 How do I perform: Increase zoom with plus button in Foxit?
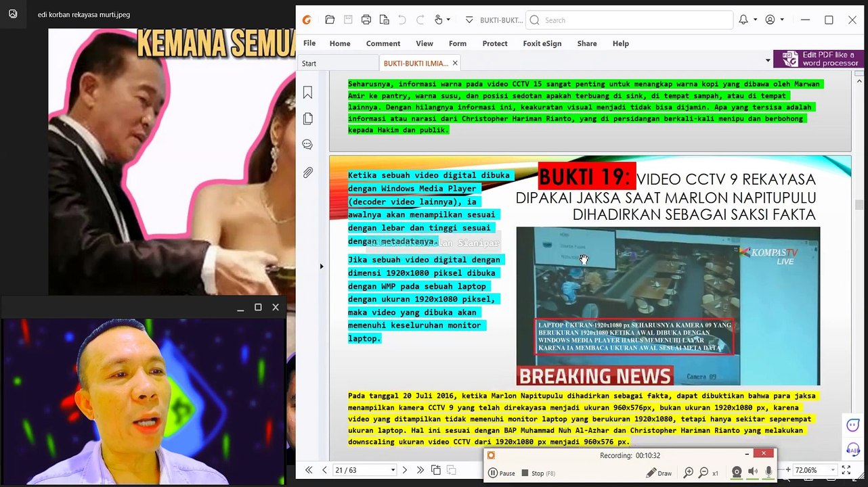(788, 470)
